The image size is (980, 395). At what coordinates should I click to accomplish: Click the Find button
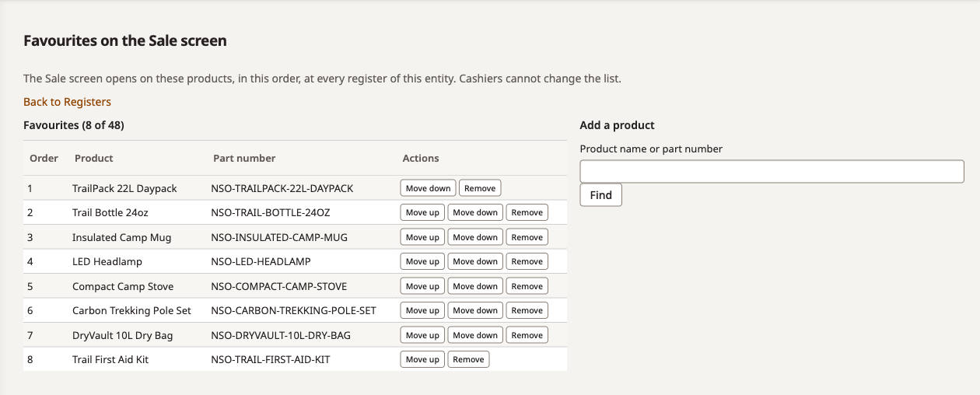coord(600,195)
